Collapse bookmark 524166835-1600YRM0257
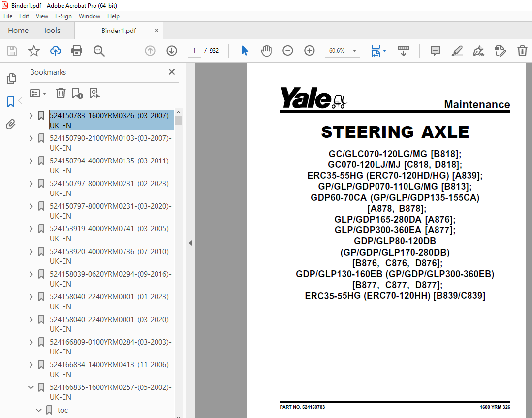 [x=31, y=387]
